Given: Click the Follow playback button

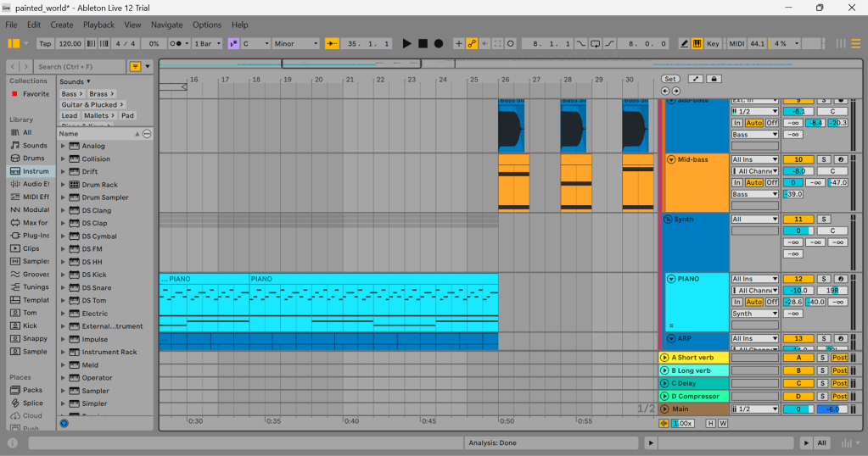Looking at the screenshot, I should (x=332, y=43).
